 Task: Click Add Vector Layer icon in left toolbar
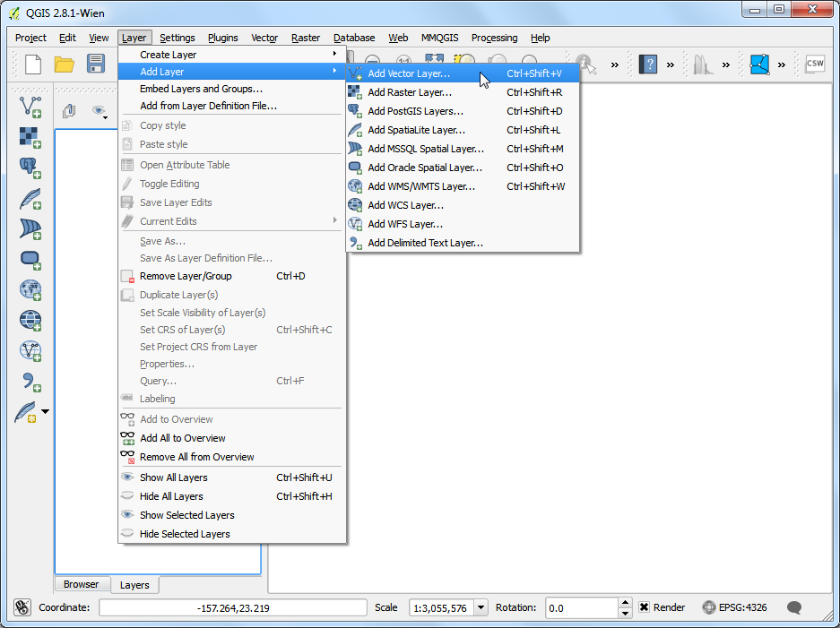point(30,107)
